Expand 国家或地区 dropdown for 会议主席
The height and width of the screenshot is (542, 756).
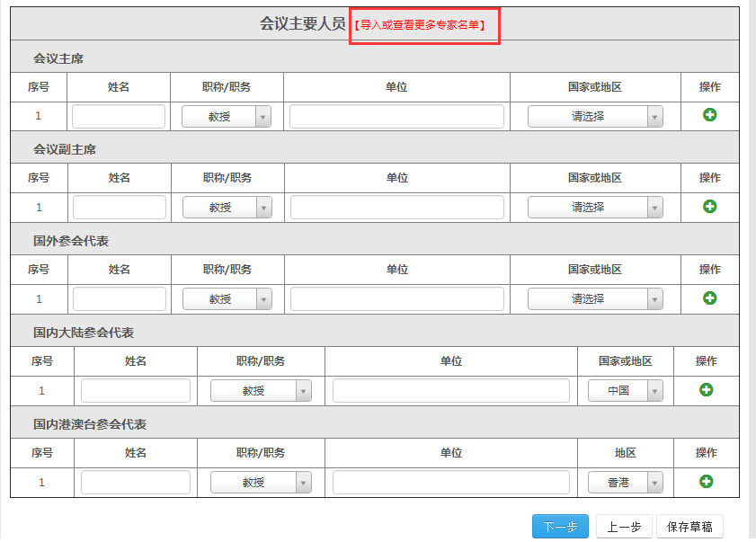(x=594, y=117)
